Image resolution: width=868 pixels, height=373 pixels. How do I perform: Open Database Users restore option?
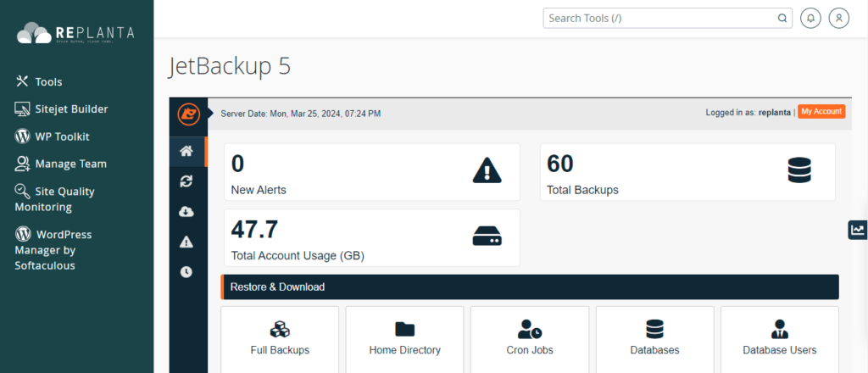coord(780,340)
